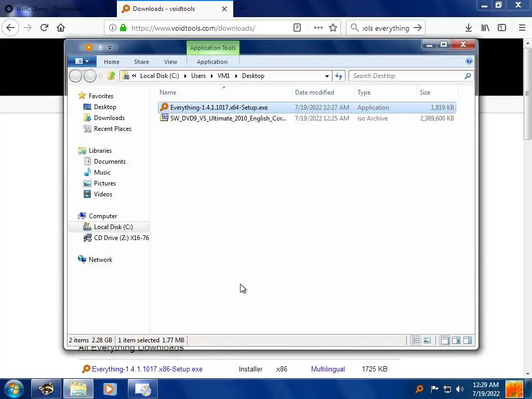Open media player taskbar button
The height and width of the screenshot is (399, 532).
(110, 389)
